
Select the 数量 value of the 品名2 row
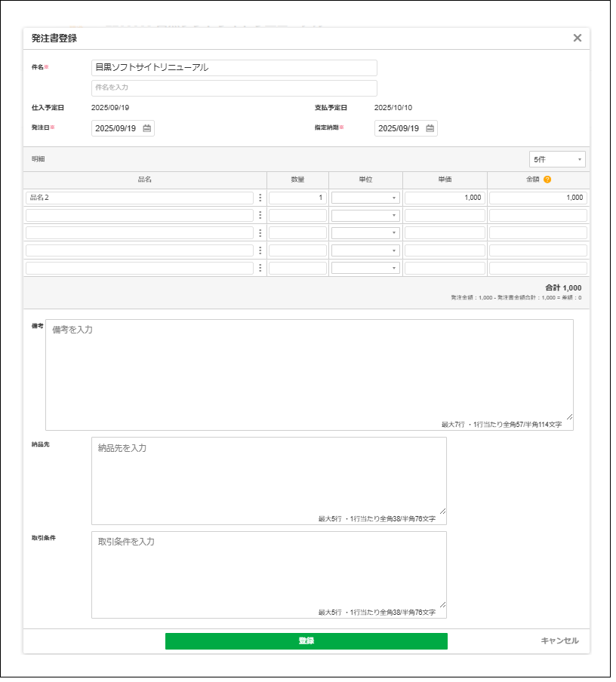pyautogui.click(x=298, y=197)
